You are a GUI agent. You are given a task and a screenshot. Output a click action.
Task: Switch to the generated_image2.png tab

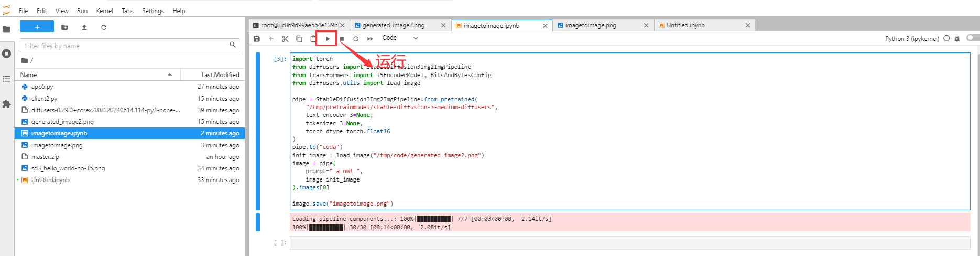click(394, 25)
